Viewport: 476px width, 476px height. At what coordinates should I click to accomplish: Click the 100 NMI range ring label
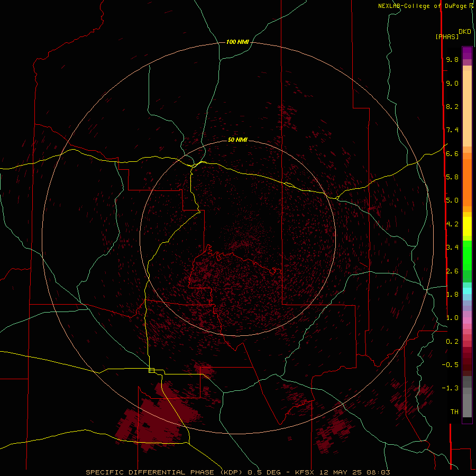coord(237,42)
